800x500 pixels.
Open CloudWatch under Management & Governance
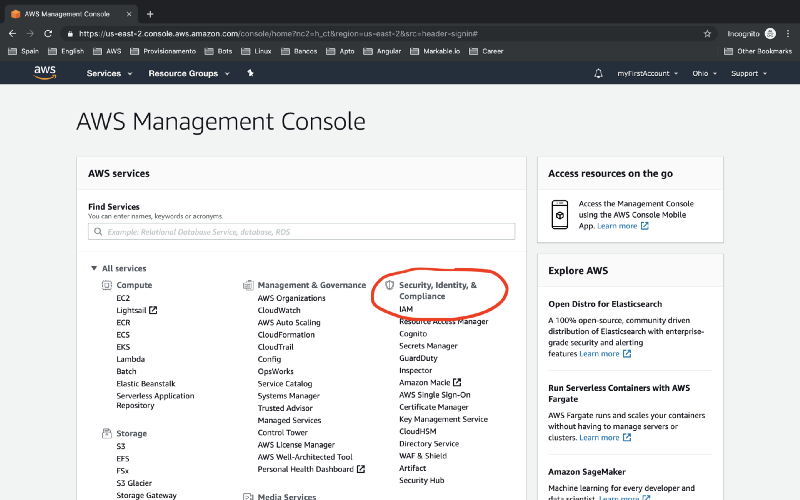pyautogui.click(x=279, y=310)
